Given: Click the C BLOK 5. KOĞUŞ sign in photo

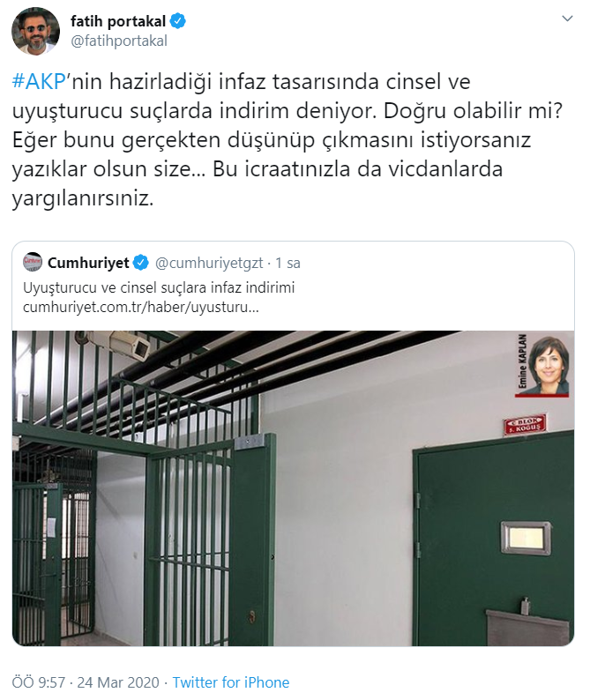Looking at the screenshot, I should (525, 424).
